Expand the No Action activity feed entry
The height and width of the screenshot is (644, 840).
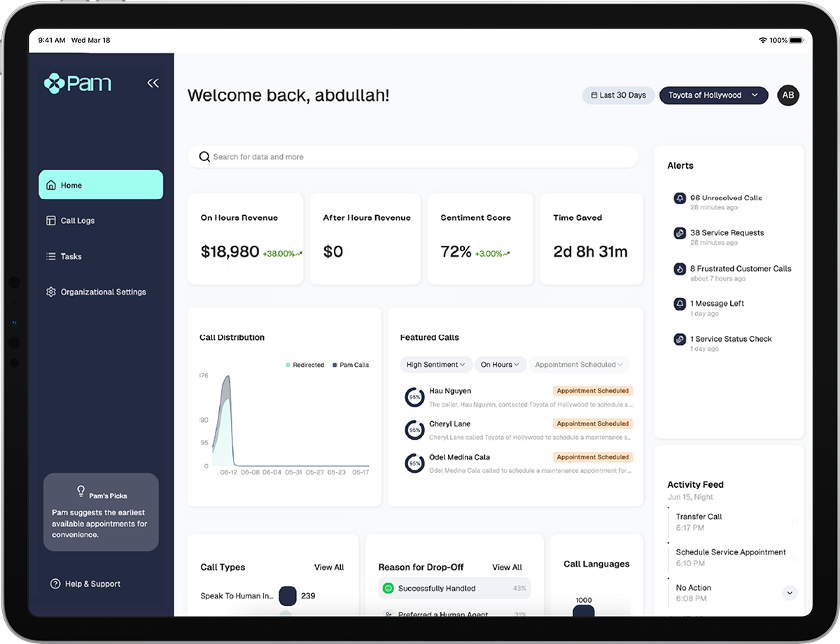(790, 593)
